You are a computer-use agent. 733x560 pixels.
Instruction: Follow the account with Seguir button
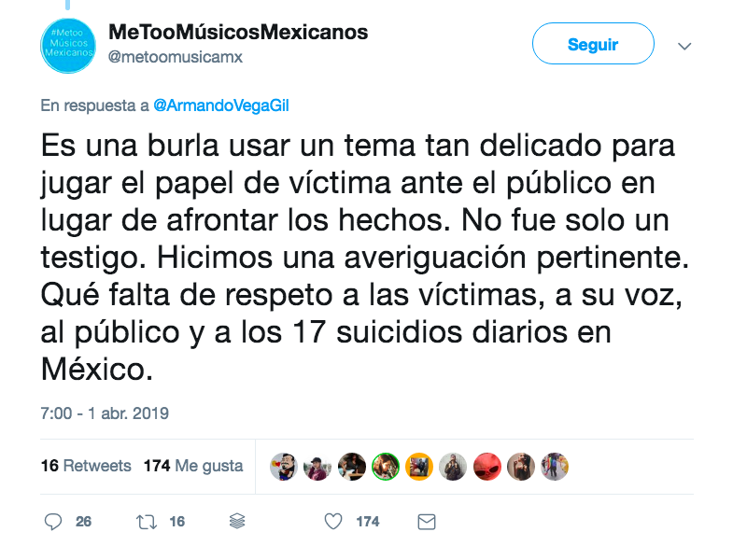click(593, 44)
